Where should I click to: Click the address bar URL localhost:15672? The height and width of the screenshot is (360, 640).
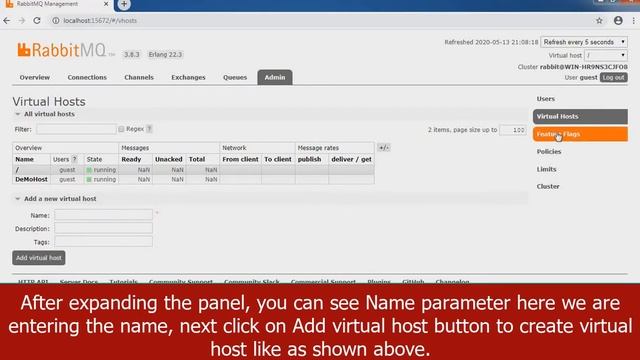(100, 20)
